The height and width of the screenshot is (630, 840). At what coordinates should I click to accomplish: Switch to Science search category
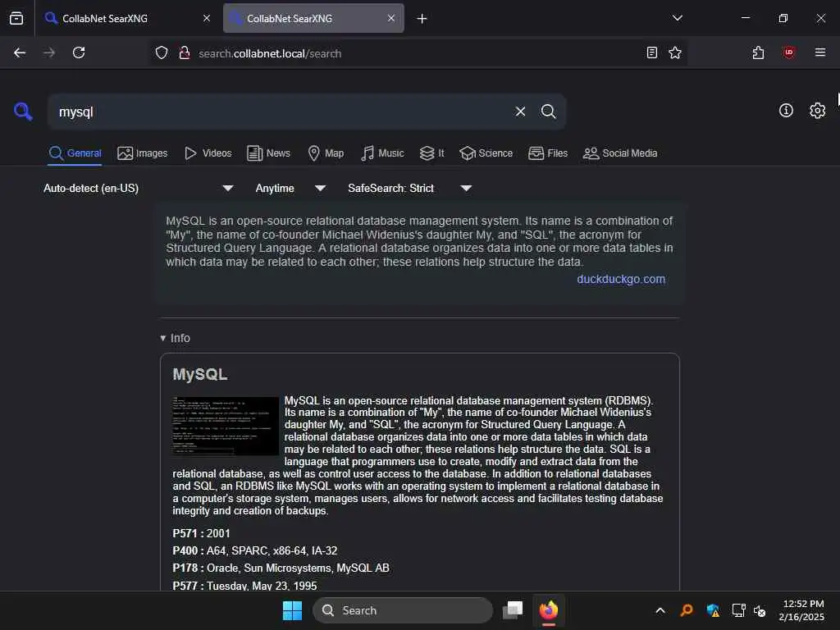(x=486, y=153)
